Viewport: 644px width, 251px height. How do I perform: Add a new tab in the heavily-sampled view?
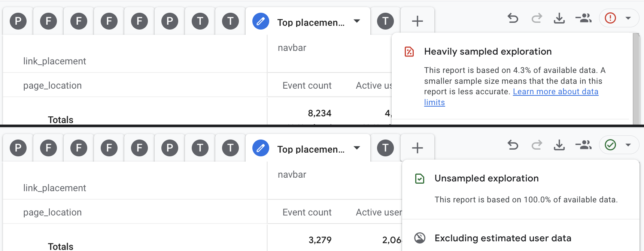click(x=417, y=21)
